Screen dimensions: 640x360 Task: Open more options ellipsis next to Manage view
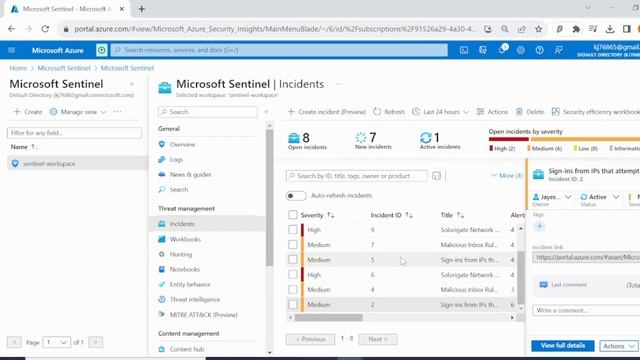point(118,111)
